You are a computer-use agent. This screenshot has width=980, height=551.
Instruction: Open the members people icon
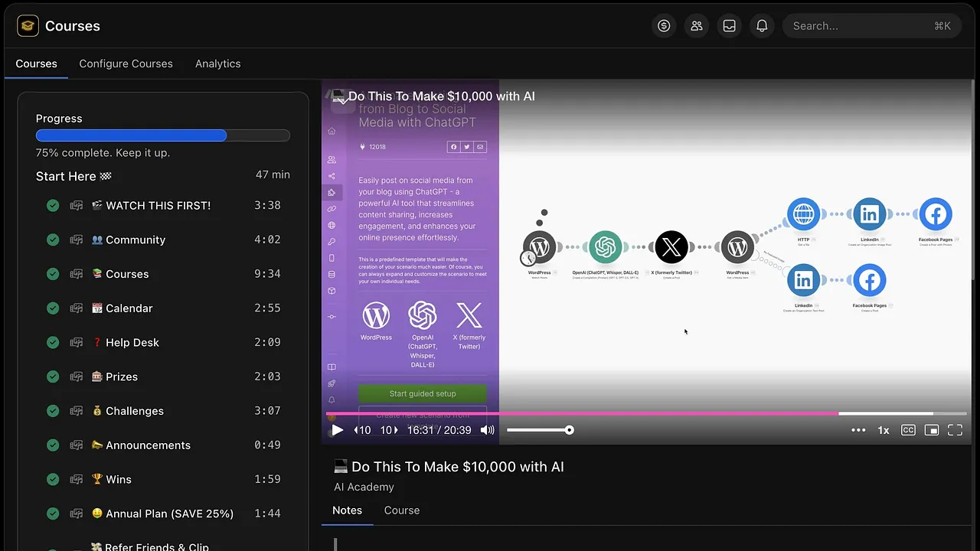pos(697,26)
